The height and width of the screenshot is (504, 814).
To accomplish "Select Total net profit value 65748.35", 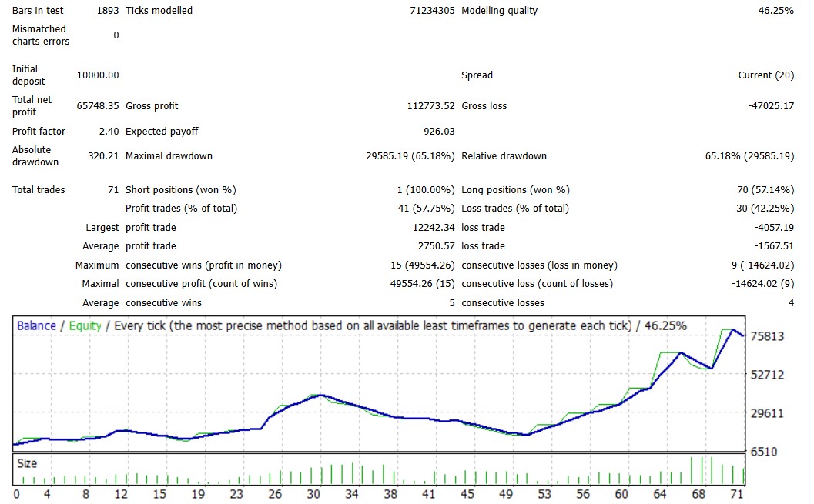I will (x=98, y=105).
